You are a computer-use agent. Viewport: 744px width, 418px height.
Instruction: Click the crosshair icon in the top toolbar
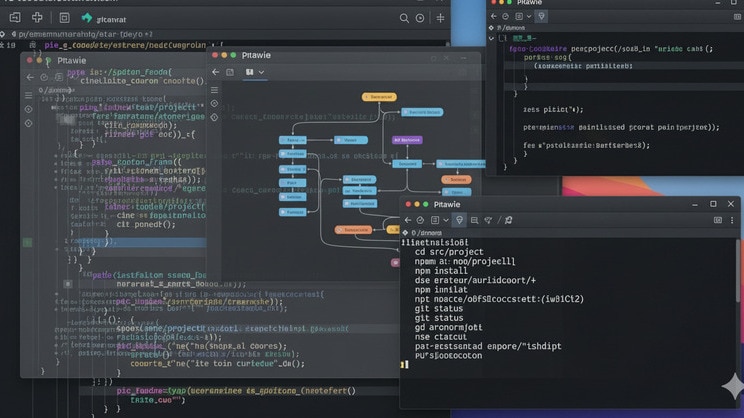tap(440, 18)
